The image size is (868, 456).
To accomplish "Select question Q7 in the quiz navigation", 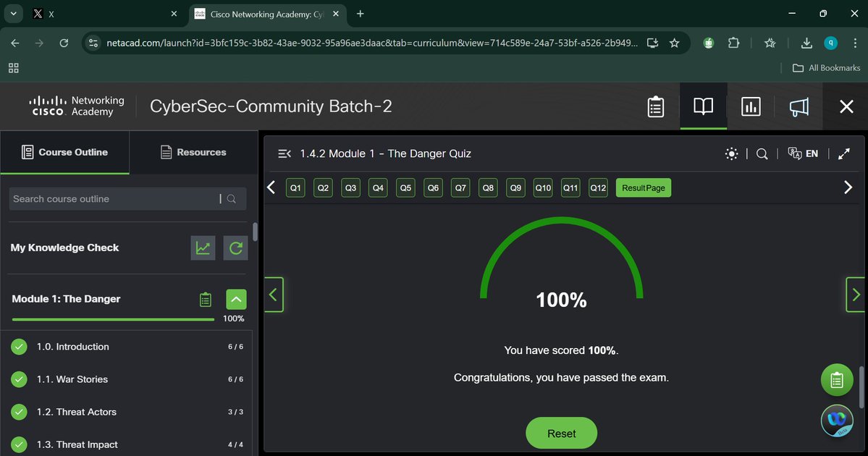I will [460, 187].
